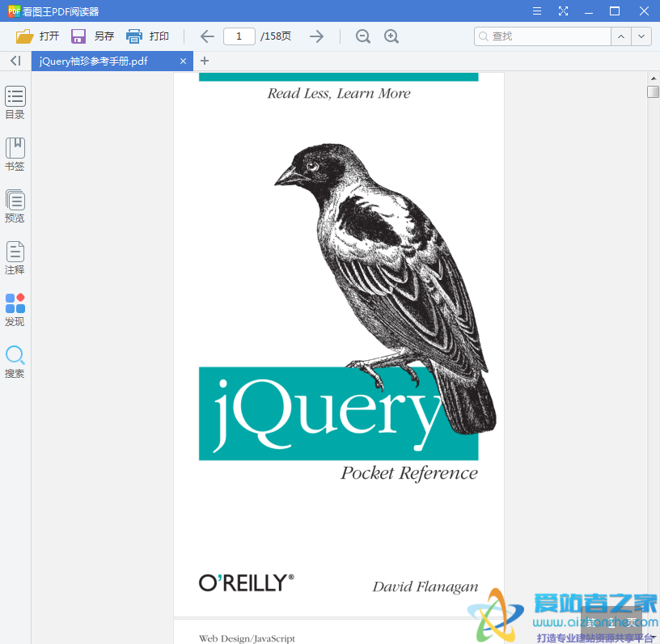This screenshot has width=660, height=644.
Task: Click the 打印 print label
Action: tap(159, 36)
